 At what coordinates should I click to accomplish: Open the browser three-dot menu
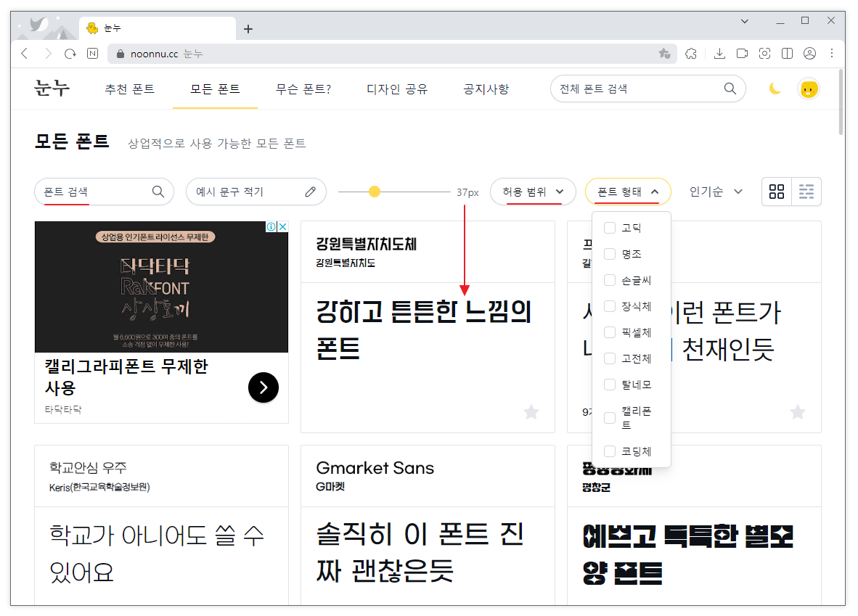pos(832,54)
